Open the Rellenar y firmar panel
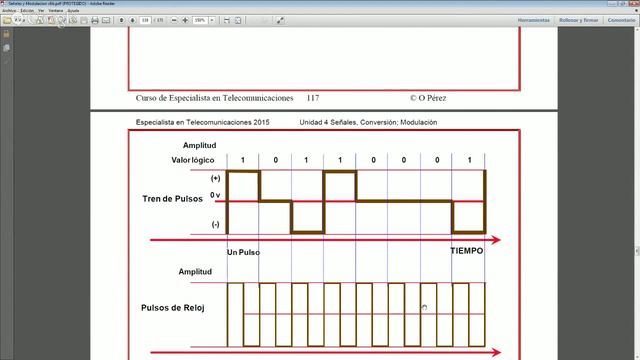The image size is (640, 360). pyautogui.click(x=578, y=20)
